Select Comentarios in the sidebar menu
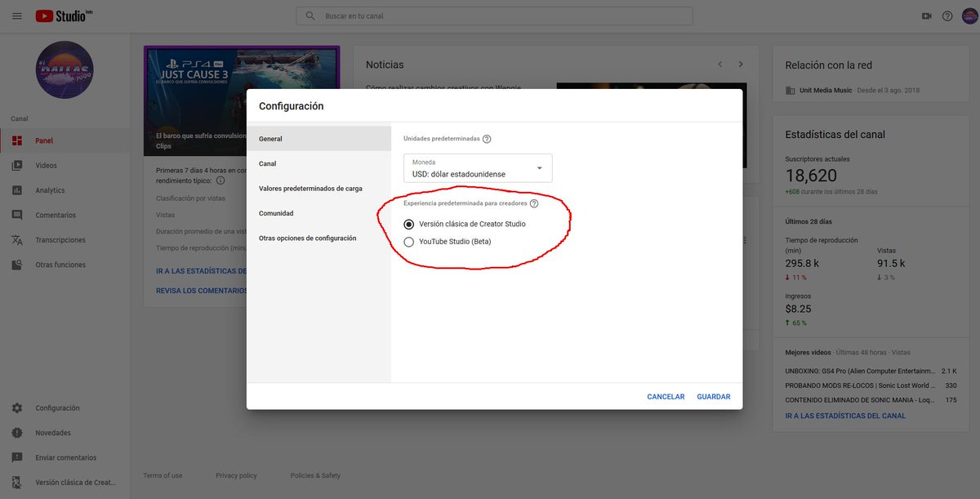 [65, 215]
